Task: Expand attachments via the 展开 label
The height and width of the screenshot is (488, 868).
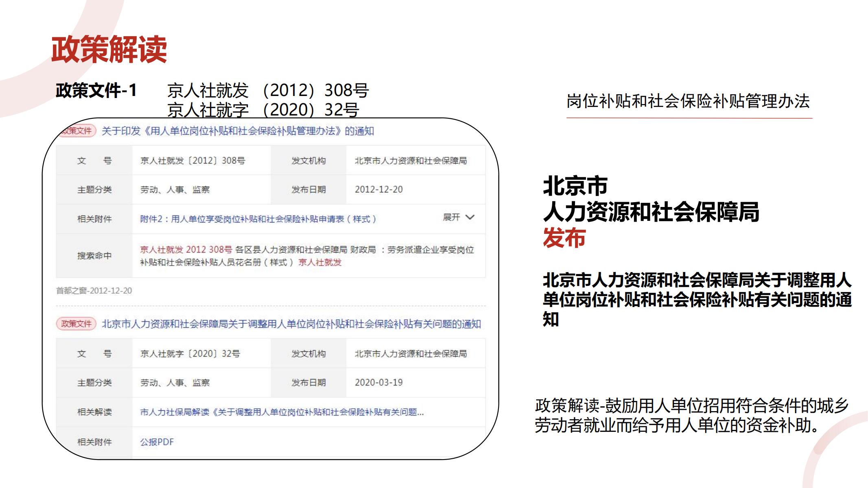Action: (x=451, y=217)
